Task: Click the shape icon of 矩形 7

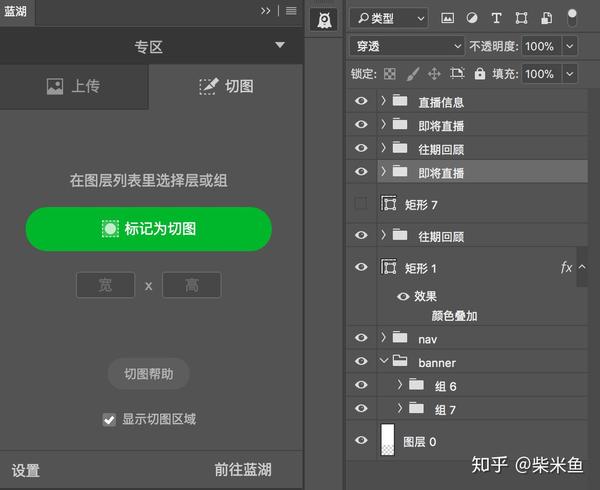Action: [388, 203]
